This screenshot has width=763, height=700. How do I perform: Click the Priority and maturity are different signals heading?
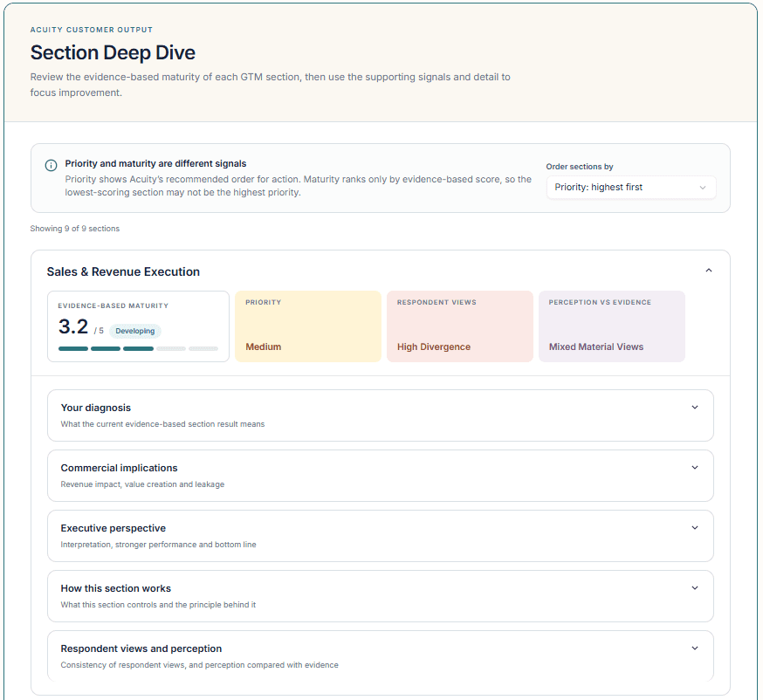tap(155, 163)
